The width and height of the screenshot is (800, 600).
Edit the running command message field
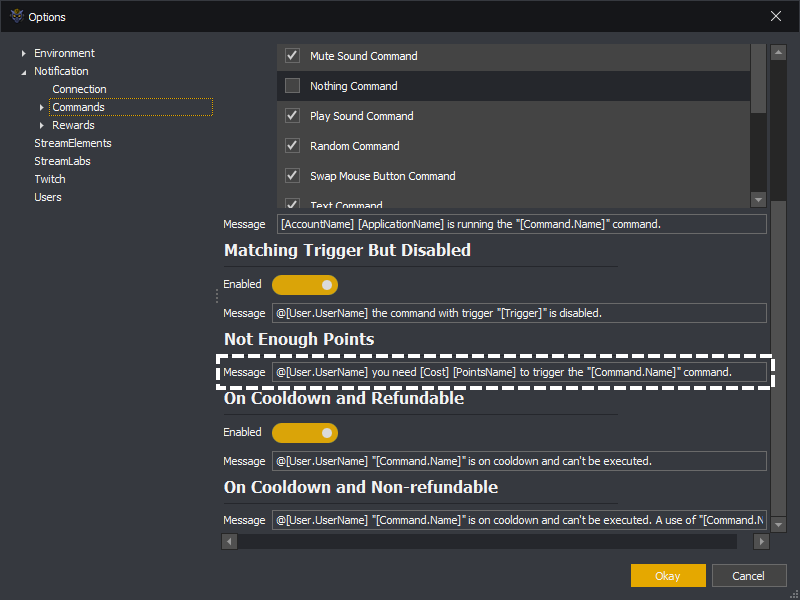coord(521,224)
